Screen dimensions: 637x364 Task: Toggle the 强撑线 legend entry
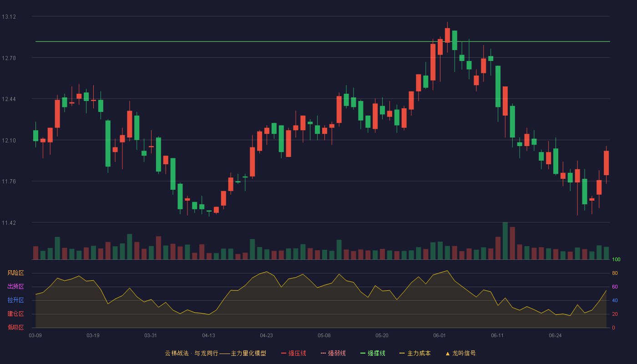[x=373, y=353]
